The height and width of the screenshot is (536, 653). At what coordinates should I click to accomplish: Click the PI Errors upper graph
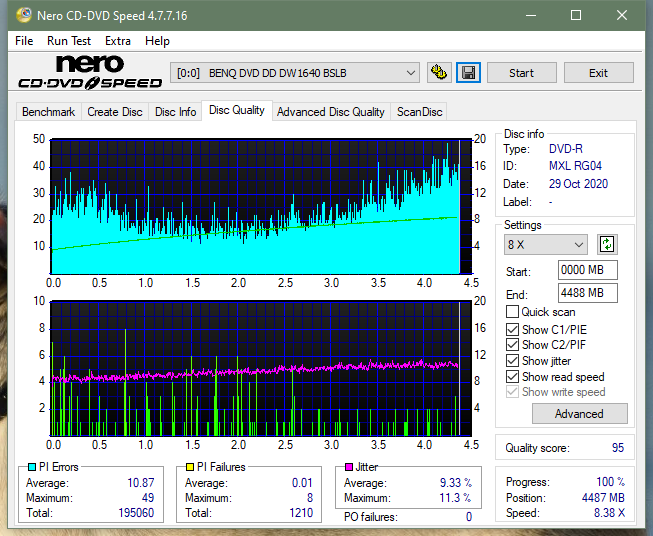(261, 206)
